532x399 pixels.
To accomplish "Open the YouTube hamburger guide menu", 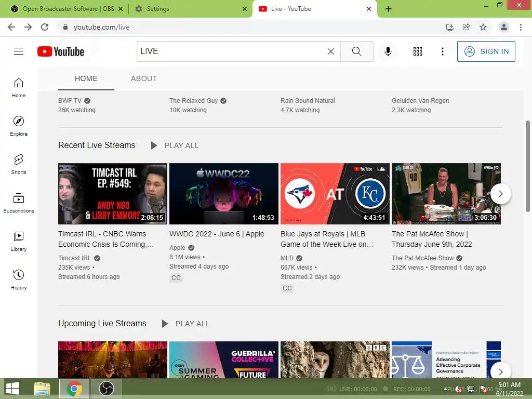I will click(x=19, y=51).
